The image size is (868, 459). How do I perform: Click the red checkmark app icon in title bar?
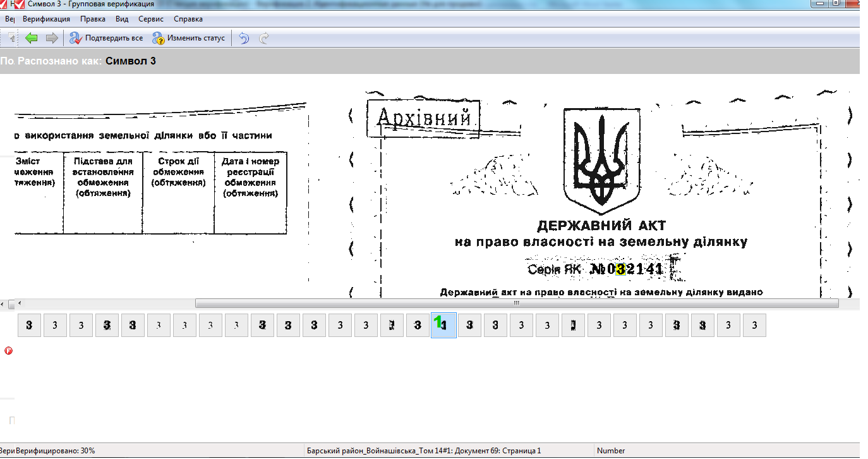pyautogui.click(x=20, y=4)
